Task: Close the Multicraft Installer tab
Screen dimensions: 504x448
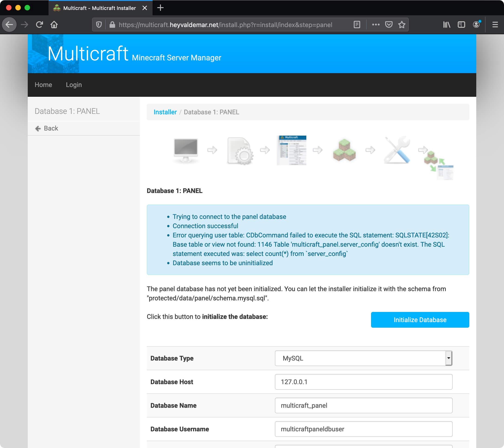Action: (145, 8)
